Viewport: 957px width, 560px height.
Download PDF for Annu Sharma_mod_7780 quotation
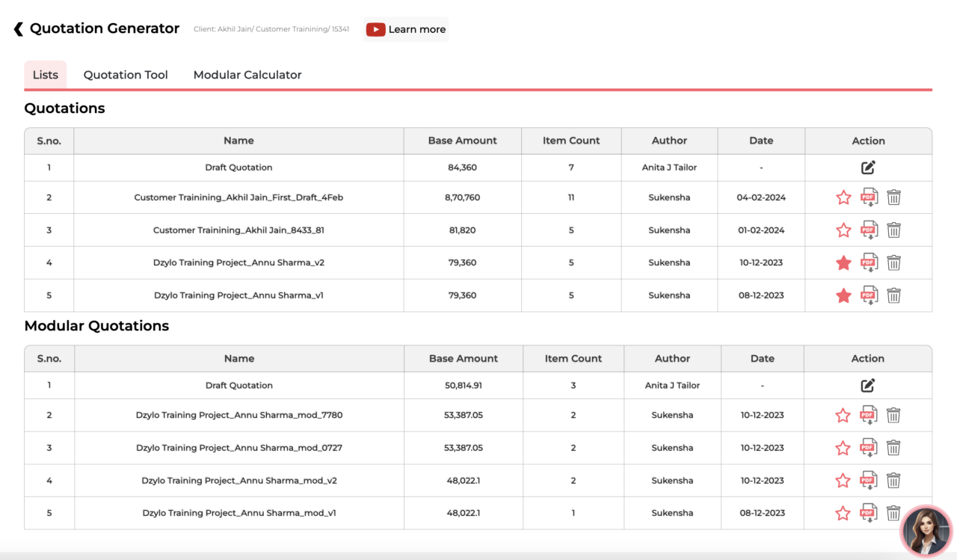868,415
